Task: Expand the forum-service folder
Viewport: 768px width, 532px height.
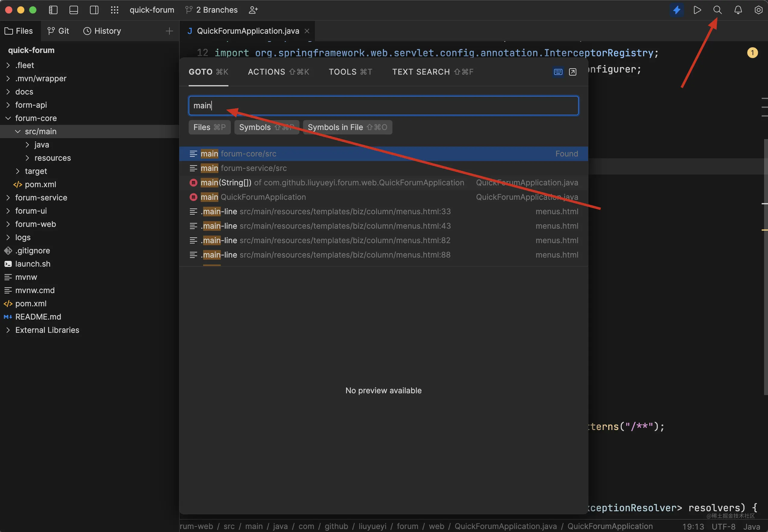Action: tap(8, 198)
